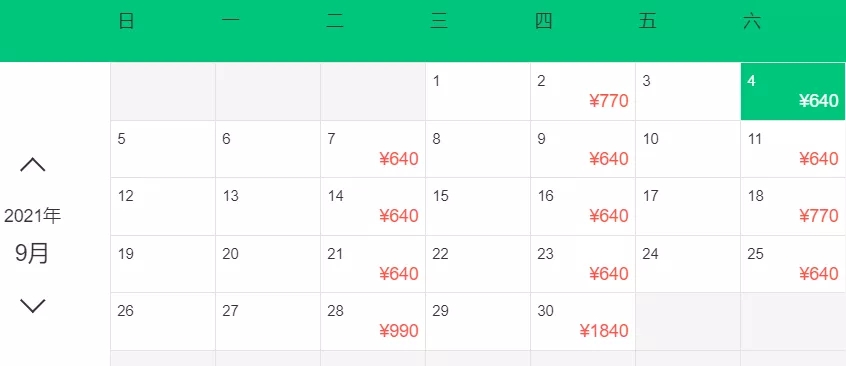Image resolution: width=846 pixels, height=366 pixels.
Task: Go to next month with down chevron
Action: tap(32, 306)
